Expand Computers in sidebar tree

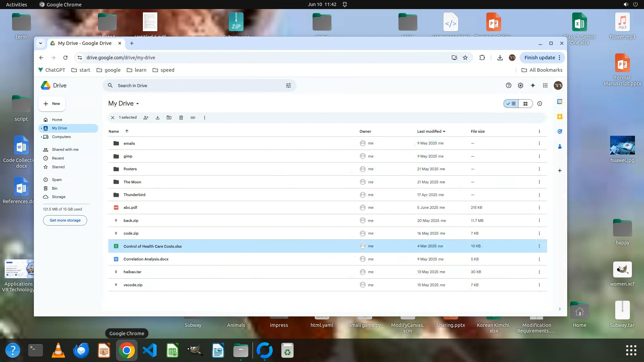click(x=42, y=137)
